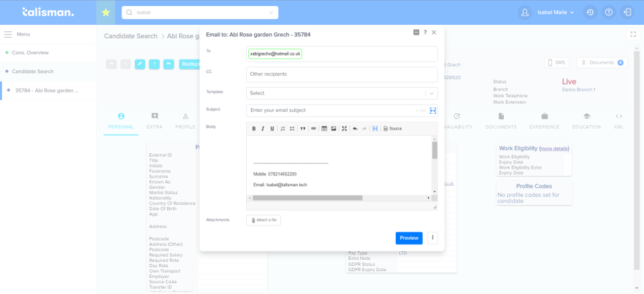The width and height of the screenshot is (644, 294).
Task: Insert a bulleted list
Action: tap(292, 129)
